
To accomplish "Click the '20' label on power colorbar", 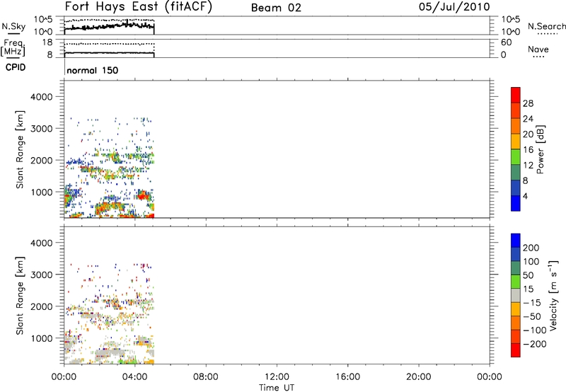I will tap(528, 134).
